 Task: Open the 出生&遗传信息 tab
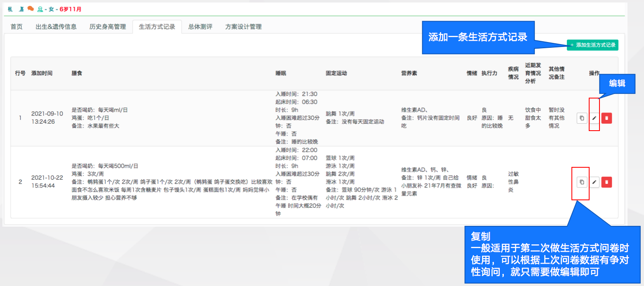[56, 27]
